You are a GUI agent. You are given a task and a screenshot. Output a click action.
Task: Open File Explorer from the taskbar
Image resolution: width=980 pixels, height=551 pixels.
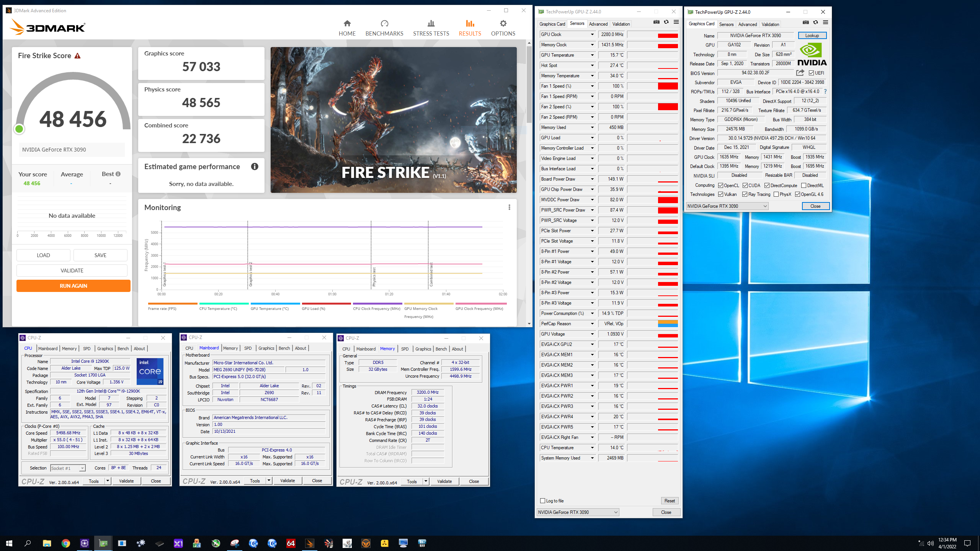tap(47, 543)
